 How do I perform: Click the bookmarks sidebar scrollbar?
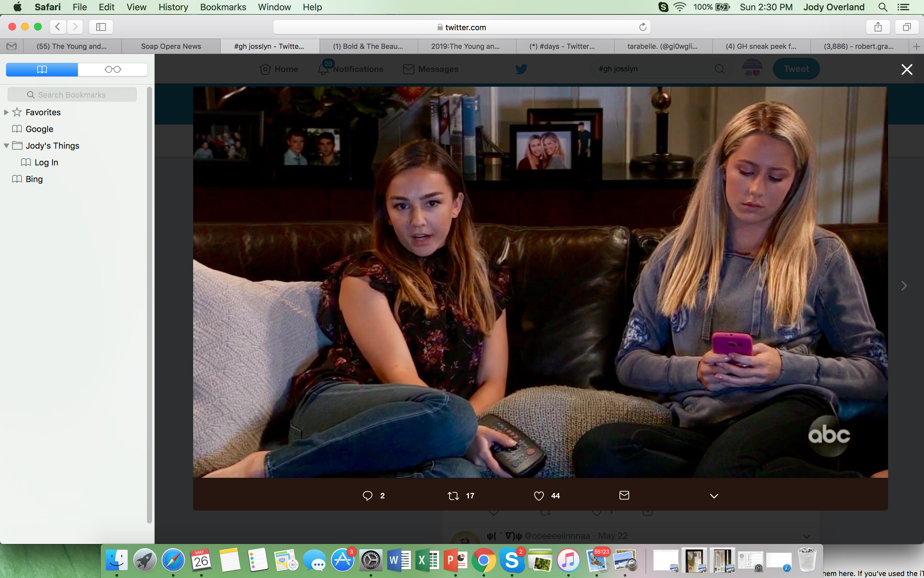point(149,305)
